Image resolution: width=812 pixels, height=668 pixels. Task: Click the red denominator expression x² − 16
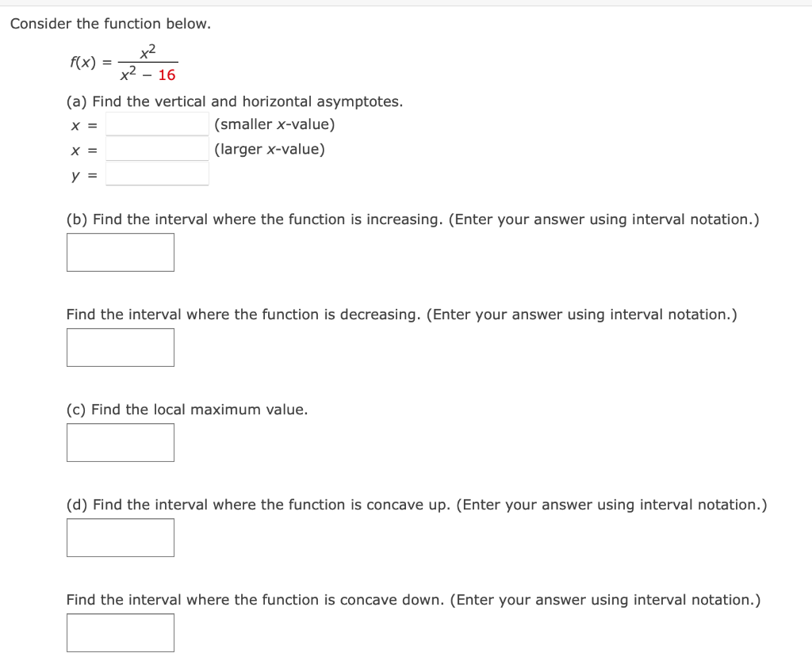click(149, 74)
